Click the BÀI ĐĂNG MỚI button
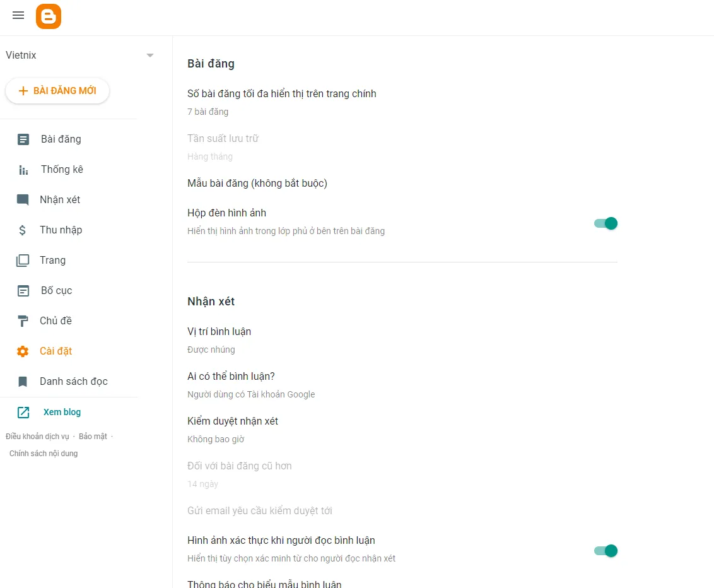Screen dimensions: 714x588 click(x=57, y=91)
